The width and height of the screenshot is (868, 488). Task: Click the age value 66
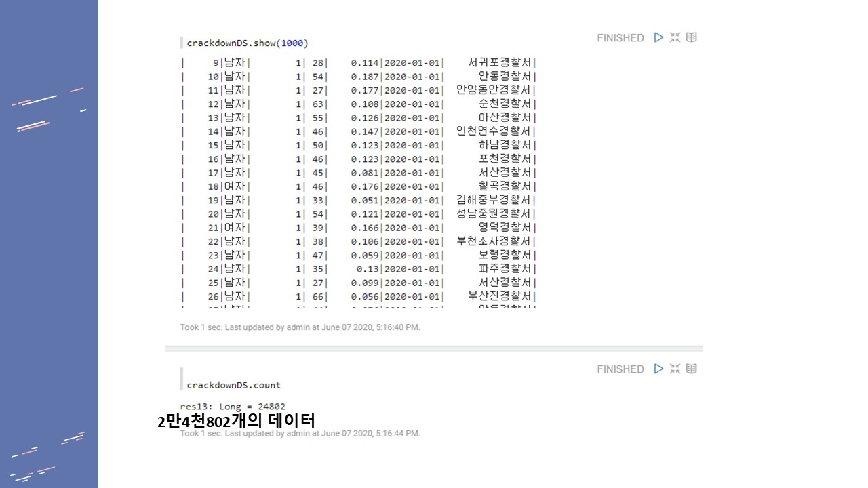click(318, 297)
